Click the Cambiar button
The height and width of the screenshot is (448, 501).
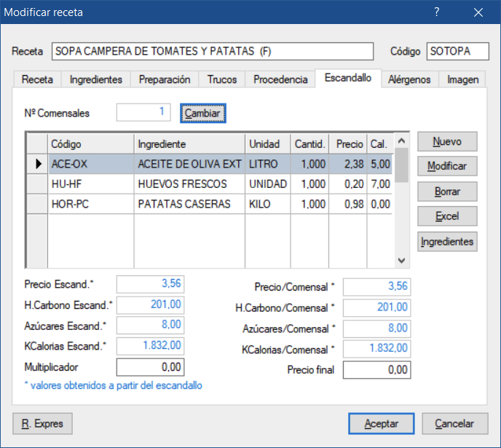pyautogui.click(x=203, y=113)
